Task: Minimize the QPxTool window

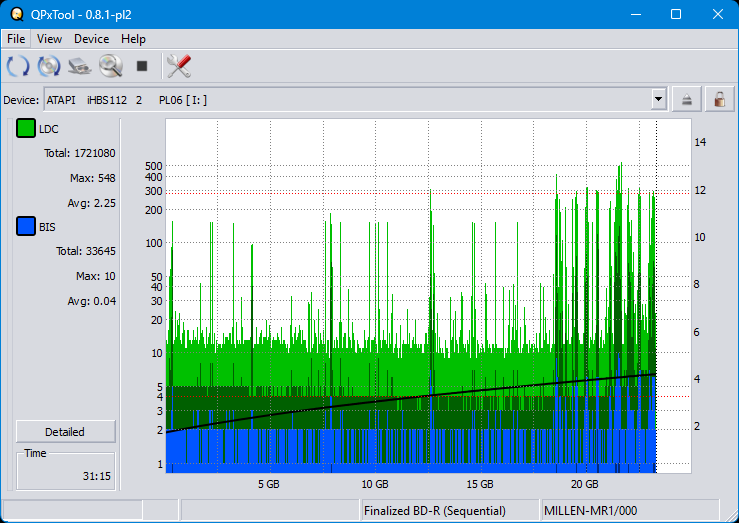Action: [x=636, y=14]
